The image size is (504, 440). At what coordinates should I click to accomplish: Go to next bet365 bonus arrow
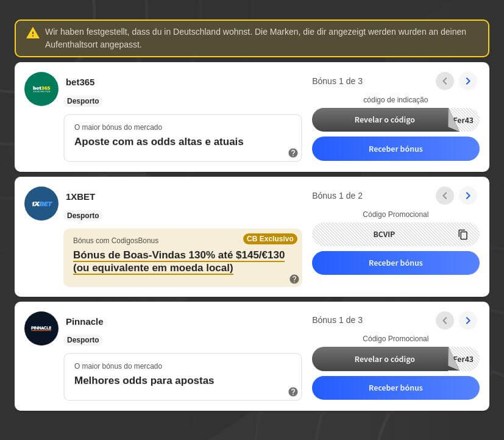[468, 81]
